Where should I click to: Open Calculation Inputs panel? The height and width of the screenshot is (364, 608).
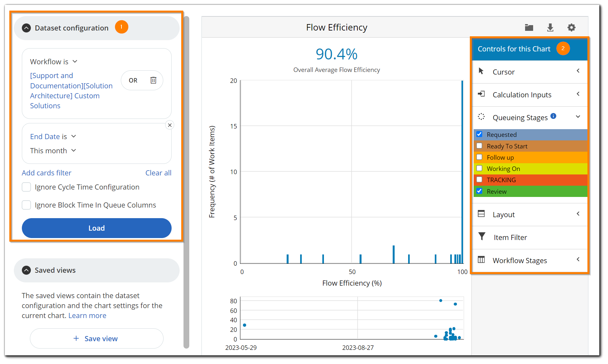(x=522, y=94)
